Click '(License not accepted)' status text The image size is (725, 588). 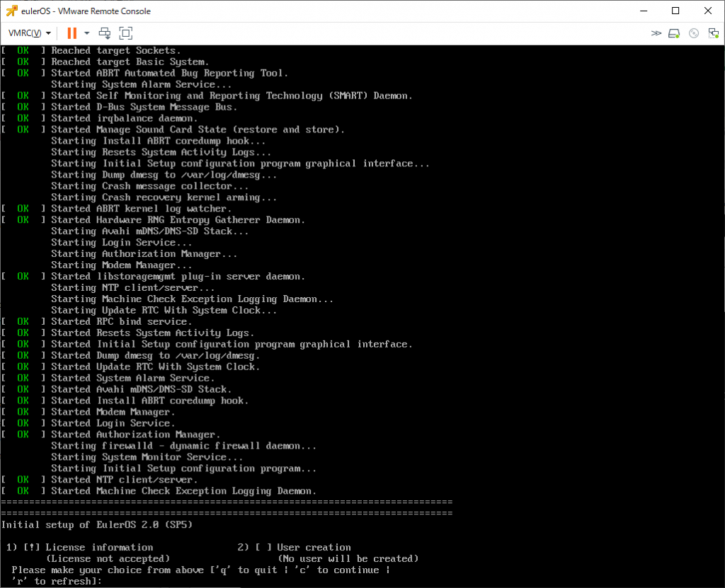tap(108, 558)
